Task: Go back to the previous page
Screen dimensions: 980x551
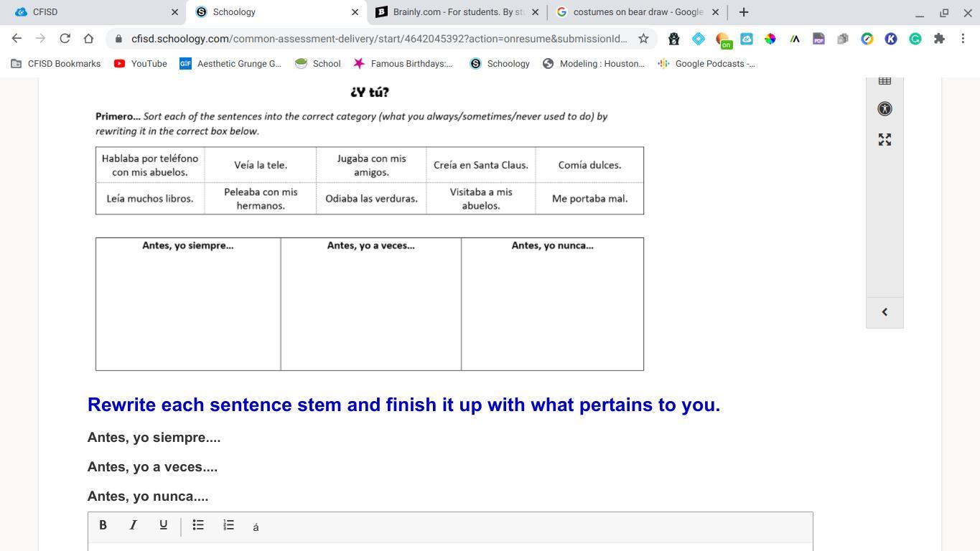Action: tap(17, 39)
